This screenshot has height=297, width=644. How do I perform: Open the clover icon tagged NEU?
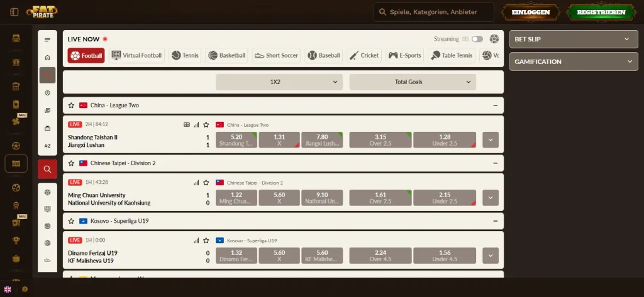16,122
